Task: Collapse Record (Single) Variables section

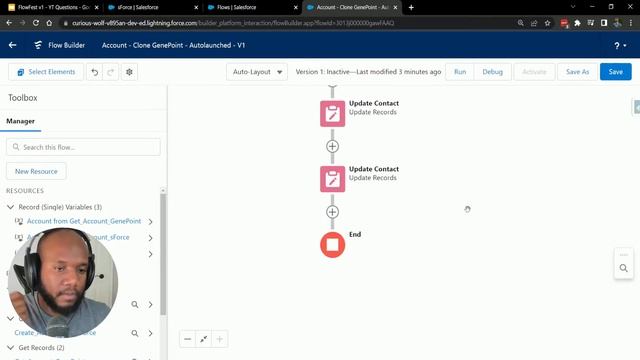Action: tap(11, 207)
